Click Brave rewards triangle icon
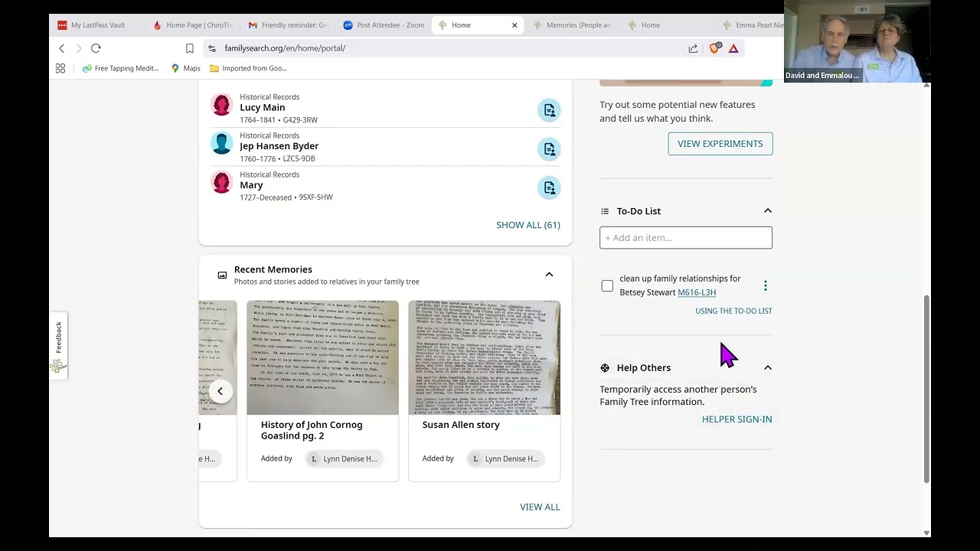Viewport: 980px width, 551px height. click(x=733, y=48)
